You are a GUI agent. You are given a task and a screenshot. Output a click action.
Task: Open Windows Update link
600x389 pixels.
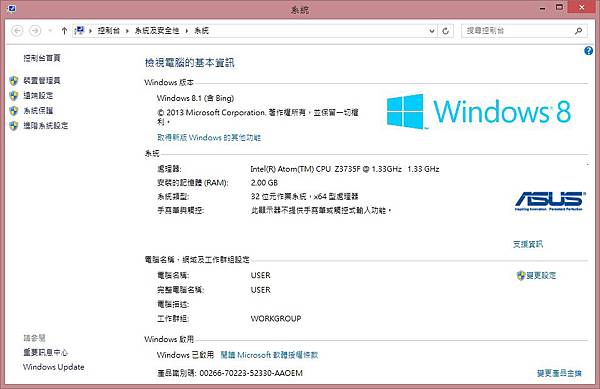point(54,367)
